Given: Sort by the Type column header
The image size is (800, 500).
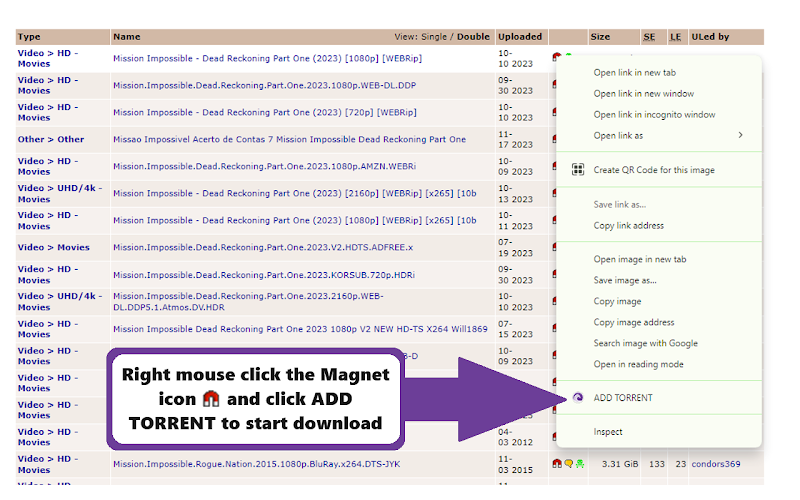Looking at the screenshot, I should (x=29, y=37).
